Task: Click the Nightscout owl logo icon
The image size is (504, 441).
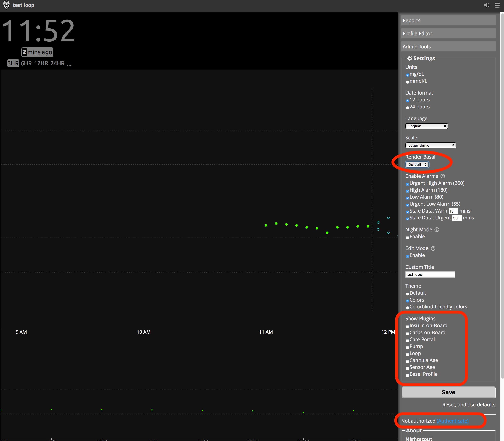Action: (6, 5)
